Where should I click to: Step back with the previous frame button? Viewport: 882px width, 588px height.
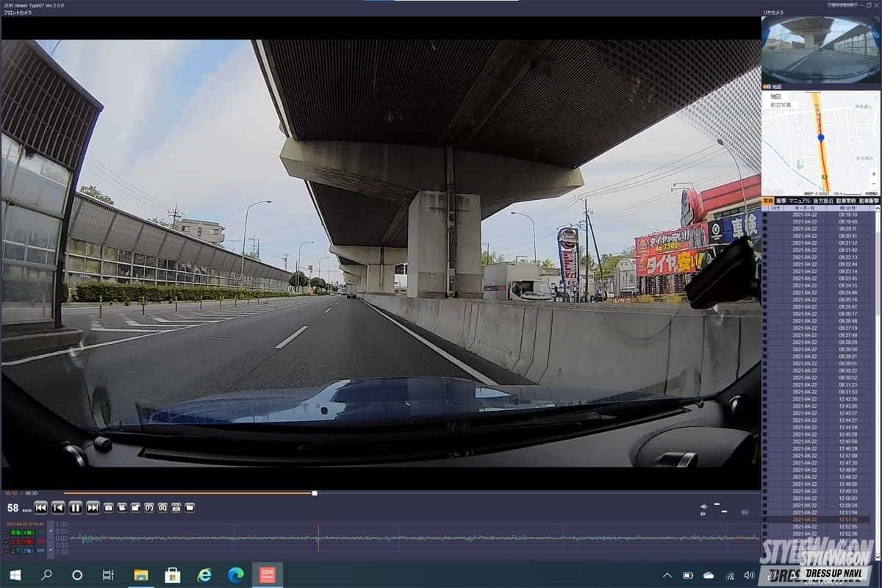58,507
